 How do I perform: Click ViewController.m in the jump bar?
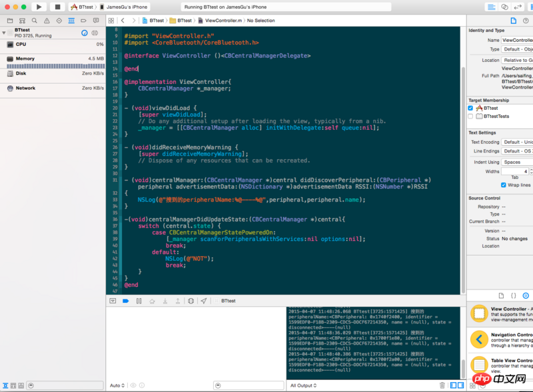coord(222,21)
